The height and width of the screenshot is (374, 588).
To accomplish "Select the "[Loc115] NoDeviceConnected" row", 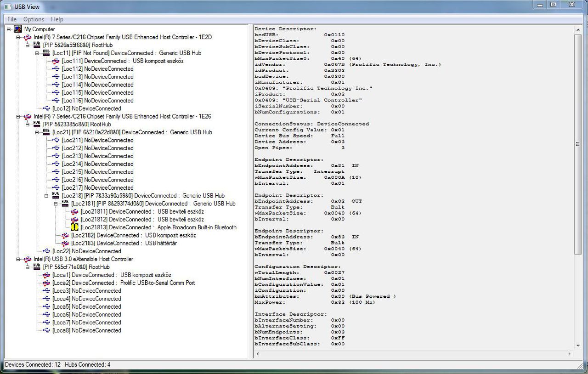I will click(x=97, y=93).
